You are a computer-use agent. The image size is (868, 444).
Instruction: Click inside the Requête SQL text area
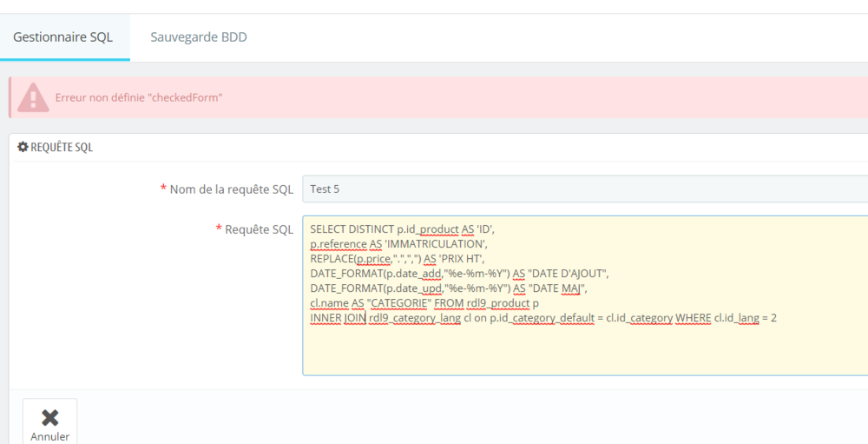tap(585, 295)
